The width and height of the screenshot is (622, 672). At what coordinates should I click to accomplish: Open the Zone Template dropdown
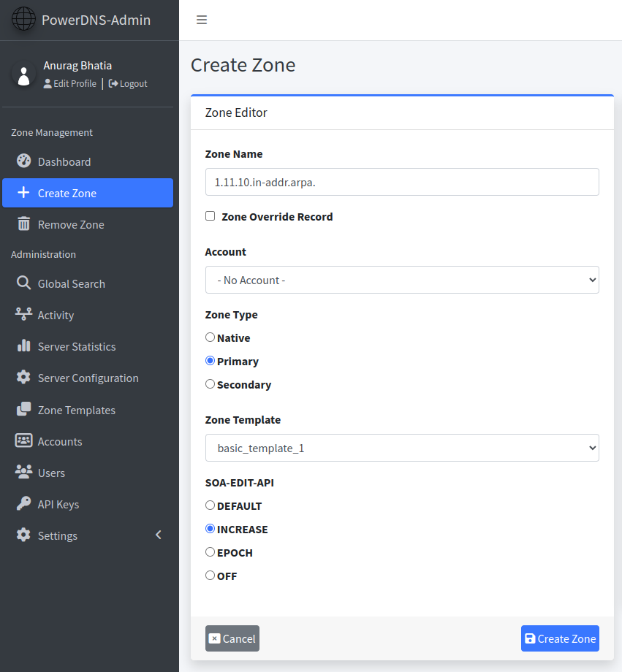point(402,448)
